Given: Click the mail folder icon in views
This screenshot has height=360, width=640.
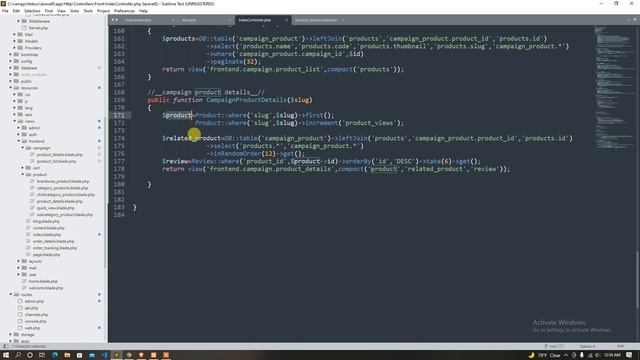Looking at the screenshot, I should tap(24, 268).
